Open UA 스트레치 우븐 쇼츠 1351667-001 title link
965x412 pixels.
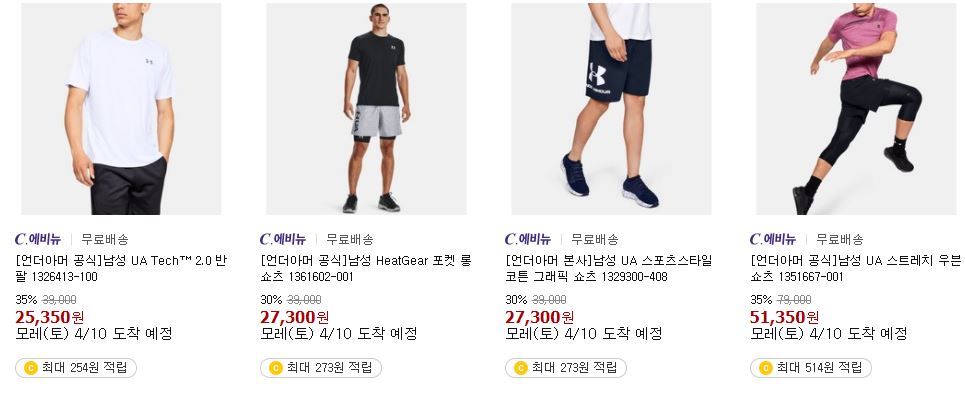click(855, 269)
